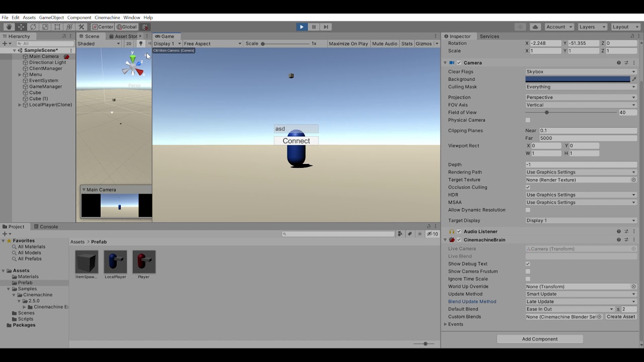644x362 pixels.
Task: Click the Add Component button
Action: coord(539,339)
